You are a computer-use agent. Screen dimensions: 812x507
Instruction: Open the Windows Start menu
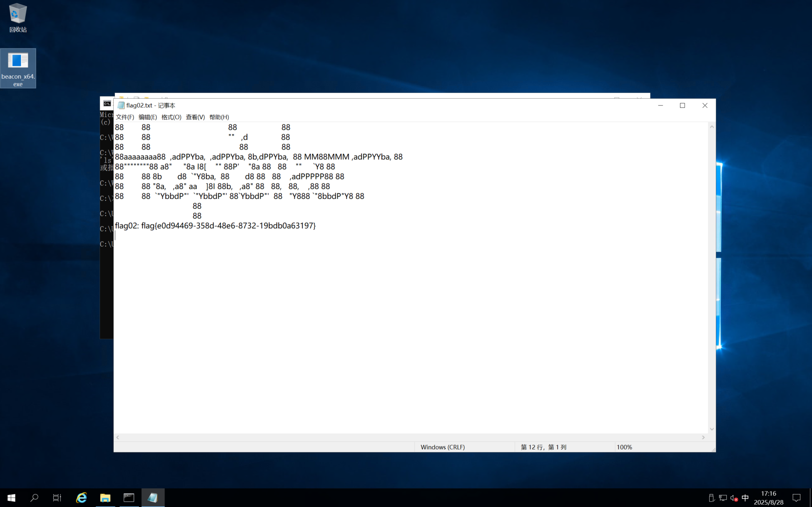[11, 497]
